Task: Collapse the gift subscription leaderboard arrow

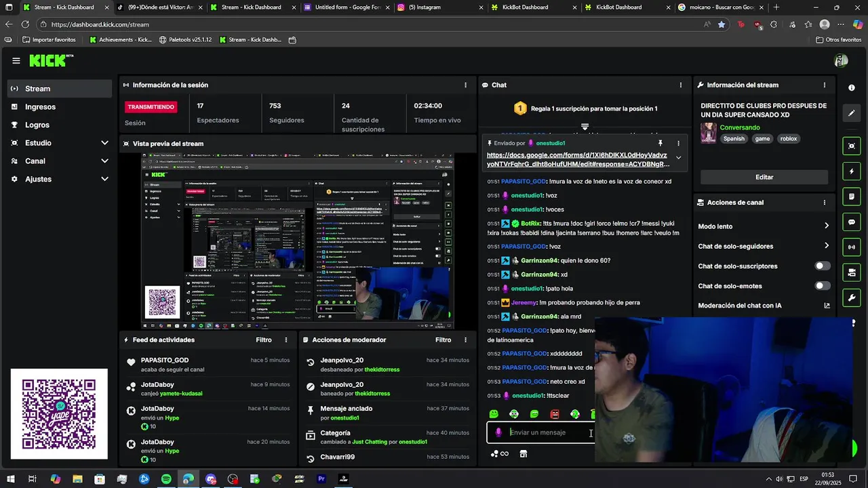Action: click(585, 127)
